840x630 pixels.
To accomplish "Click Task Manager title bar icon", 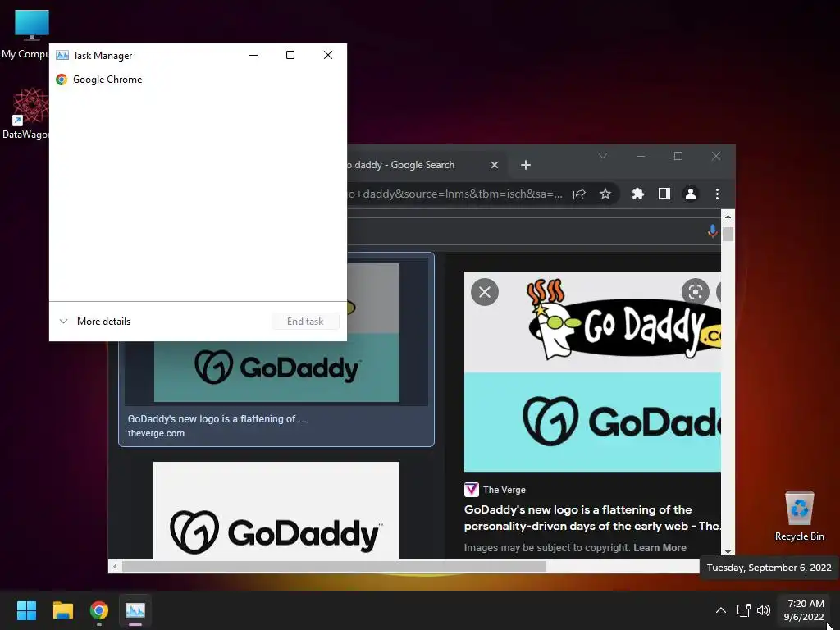I will [62, 55].
